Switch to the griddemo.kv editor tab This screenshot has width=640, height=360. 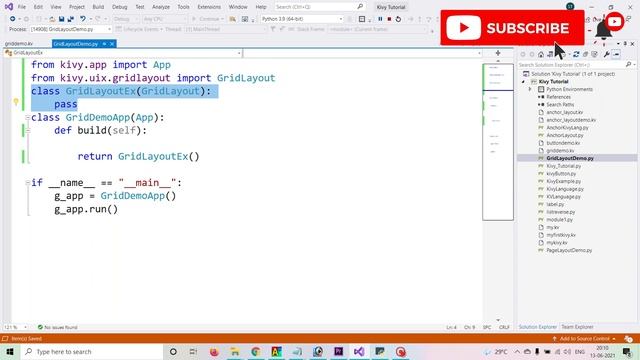tap(19, 44)
